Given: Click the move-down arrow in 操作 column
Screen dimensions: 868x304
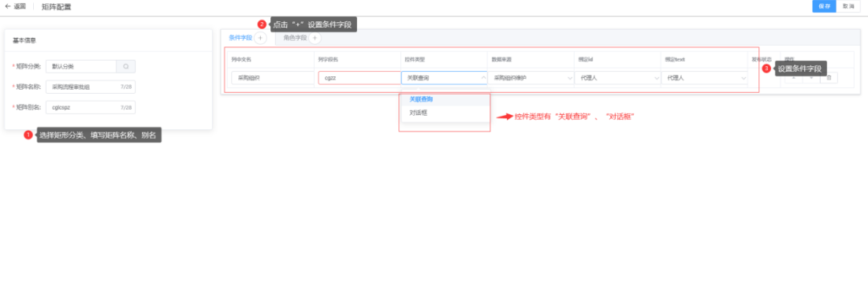Looking at the screenshot, I should click(x=811, y=78).
